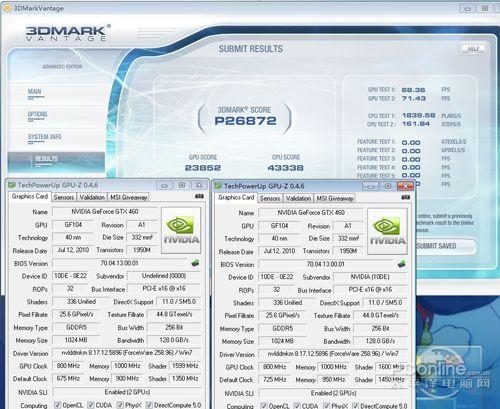
Task: Click NVIDIA logo in left GPU-Z window
Action: coord(181,230)
